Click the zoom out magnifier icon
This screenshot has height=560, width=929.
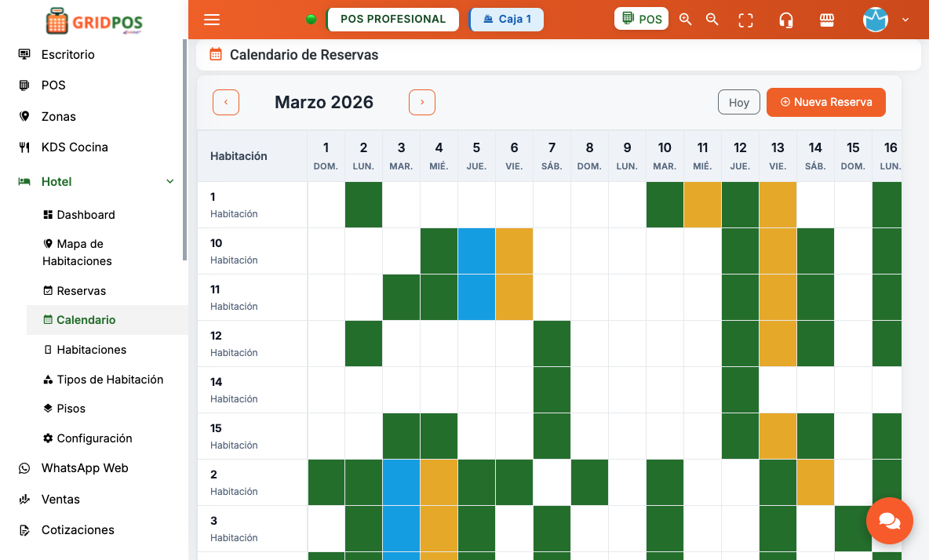tap(712, 19)
